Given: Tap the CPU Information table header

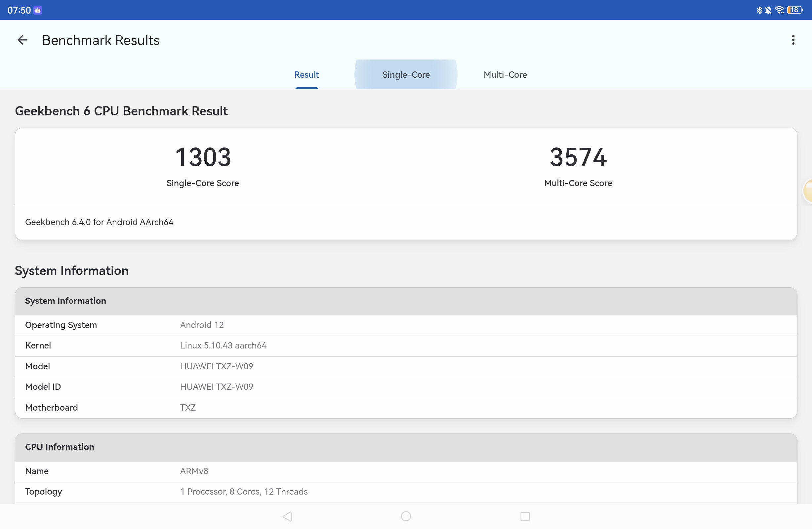Looking at the screenshot, I should tap(406, 447).
